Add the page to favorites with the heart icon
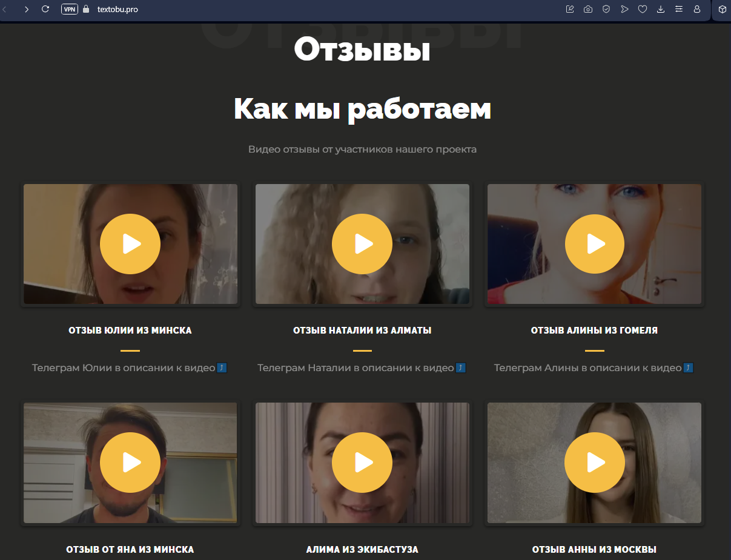The image size is (731, 560). 643,9
